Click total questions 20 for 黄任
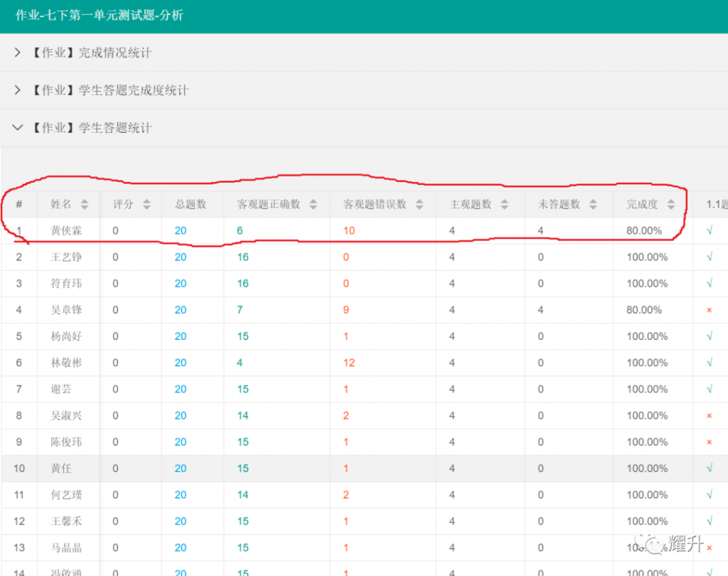Image resolution: width=728 pixels, height=576 pixels. click(x=181, y=469)
